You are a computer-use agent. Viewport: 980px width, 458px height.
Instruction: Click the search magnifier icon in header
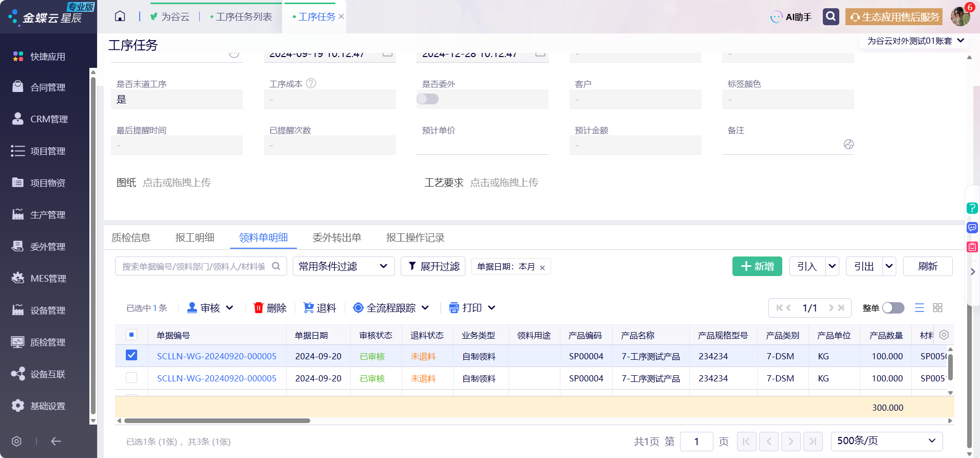coord(831,16)
